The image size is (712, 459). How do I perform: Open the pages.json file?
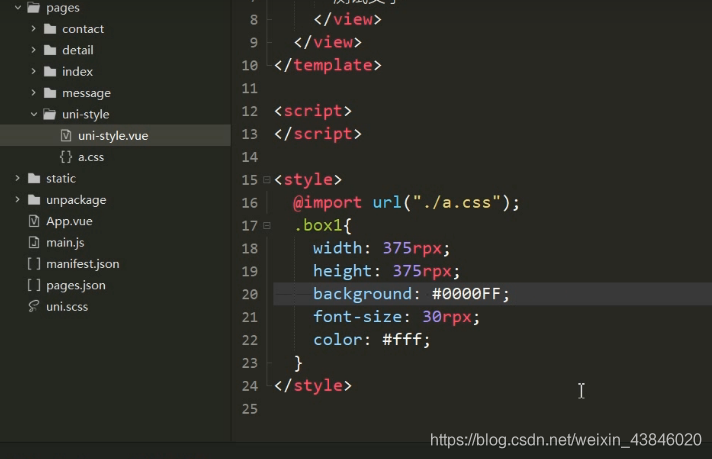click(x=76, y=285)
